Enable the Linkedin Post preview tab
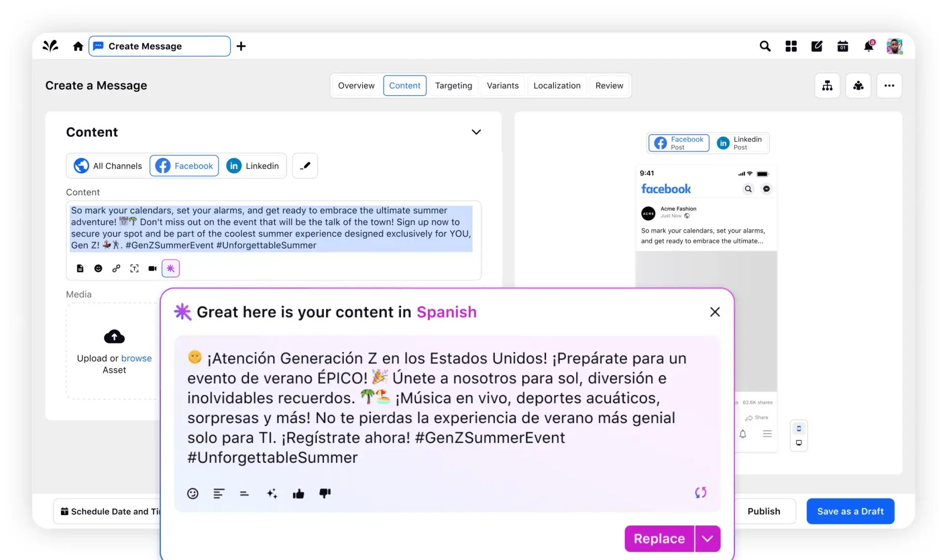Image resolution: width=947 pixels, height=560 pixels. coord(739,142)
